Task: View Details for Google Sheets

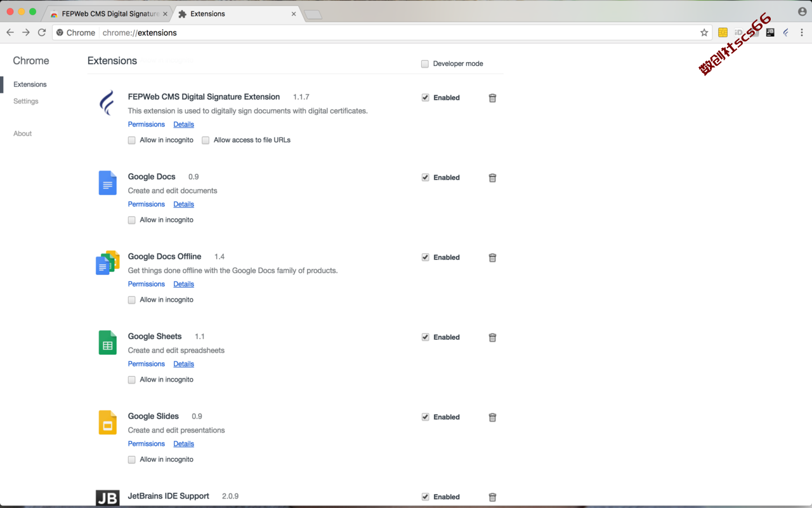Action: pos(184,364)
